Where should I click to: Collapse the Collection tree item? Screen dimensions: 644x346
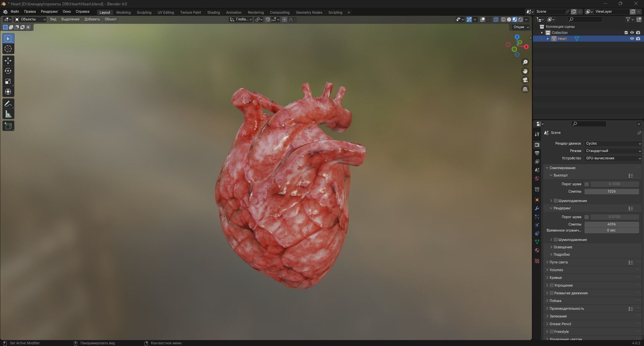[542, 33]
